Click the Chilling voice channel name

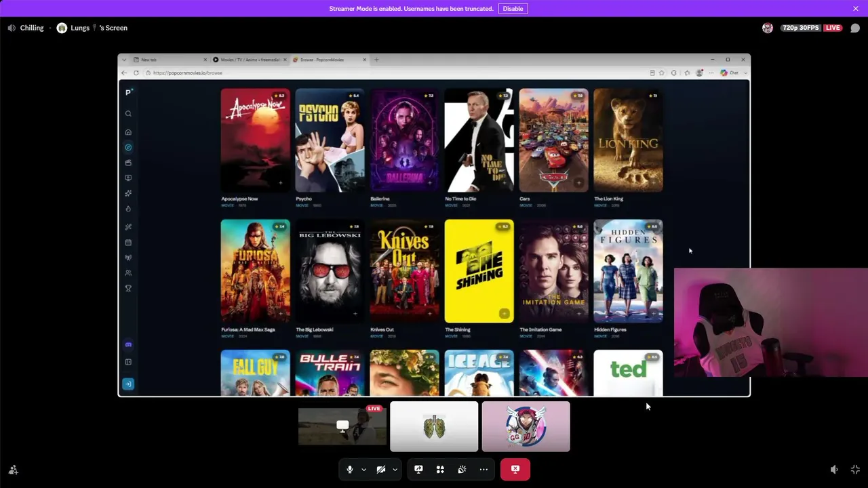[32, 28]
